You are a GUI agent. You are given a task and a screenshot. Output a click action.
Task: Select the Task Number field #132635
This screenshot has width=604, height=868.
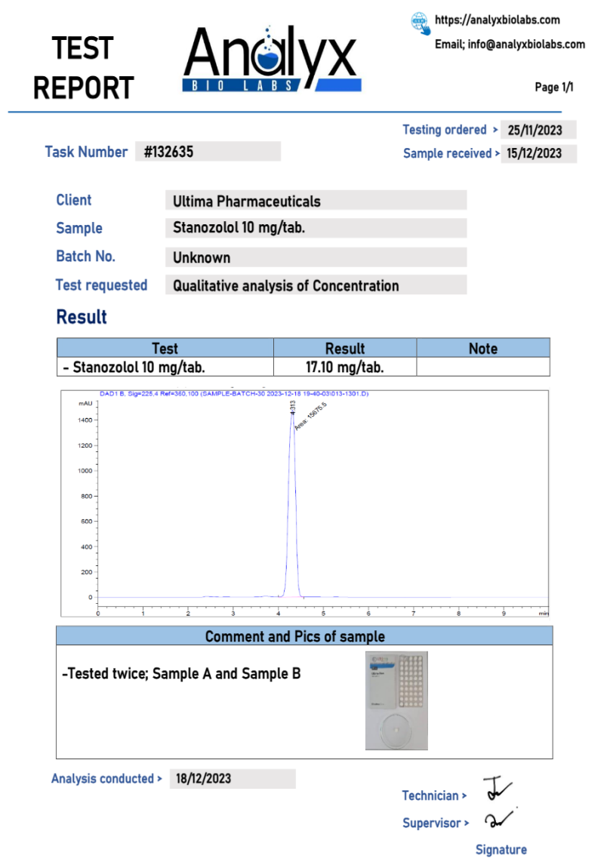coord(208,152)
